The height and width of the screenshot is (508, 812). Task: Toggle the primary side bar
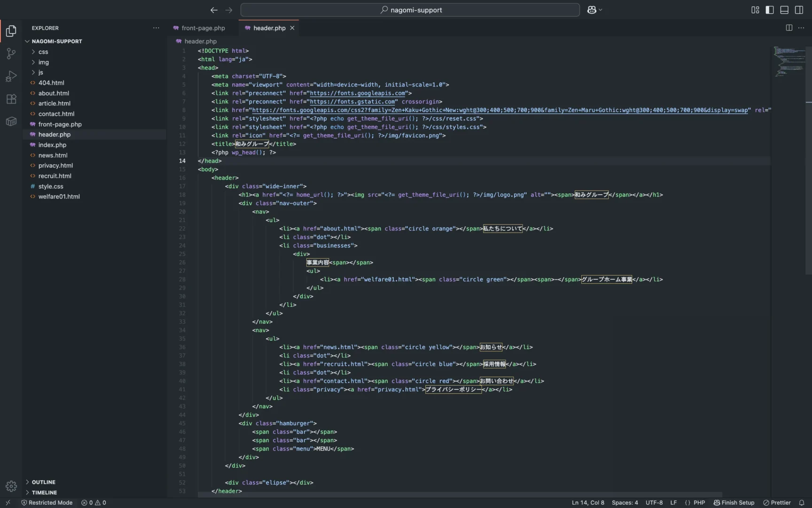tap(770, 10)
